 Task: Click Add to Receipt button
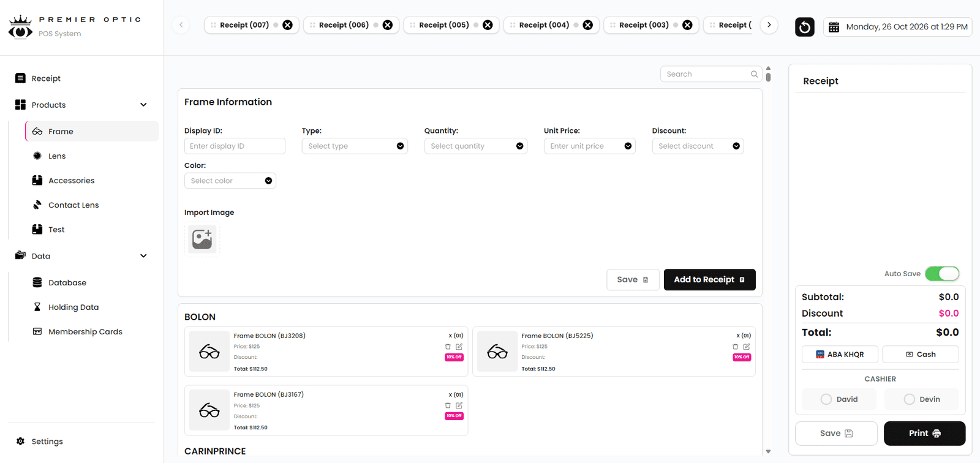[x=710, y=280]
